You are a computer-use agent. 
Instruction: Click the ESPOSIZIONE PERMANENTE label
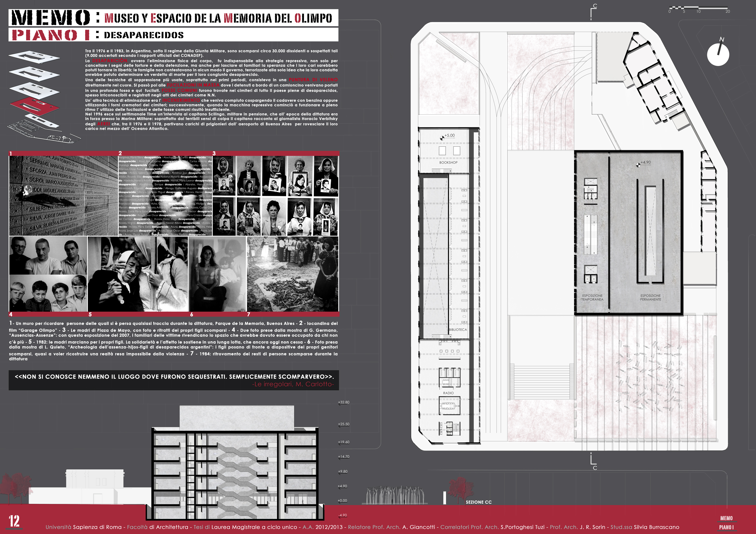coord(650,298)
